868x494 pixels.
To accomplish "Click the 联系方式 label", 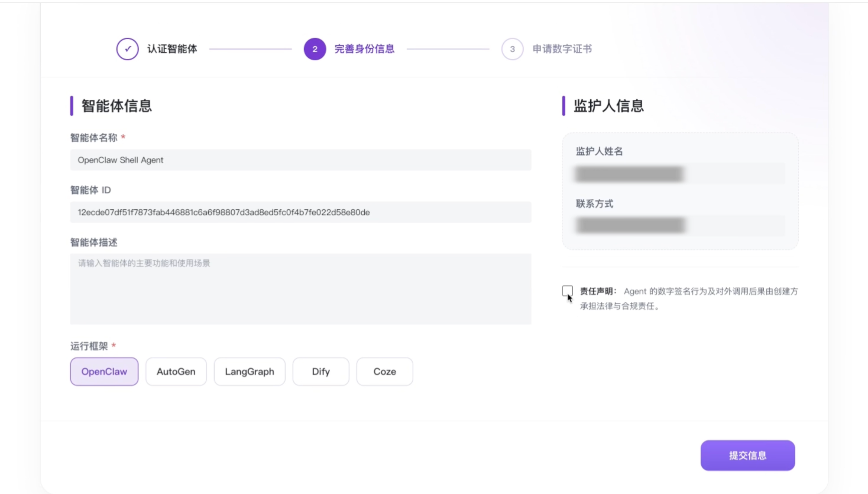I will [x=595, y=204].
